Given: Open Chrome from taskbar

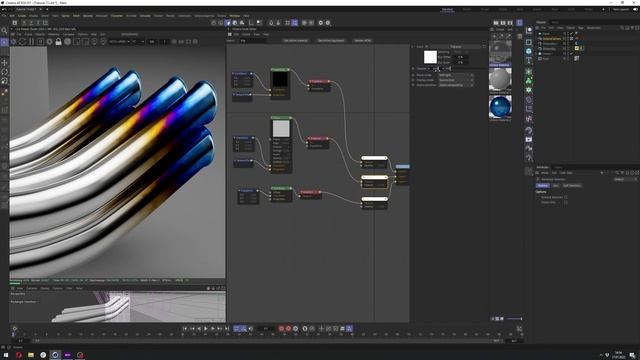Looking at the screenshot, I should [43, 355].
